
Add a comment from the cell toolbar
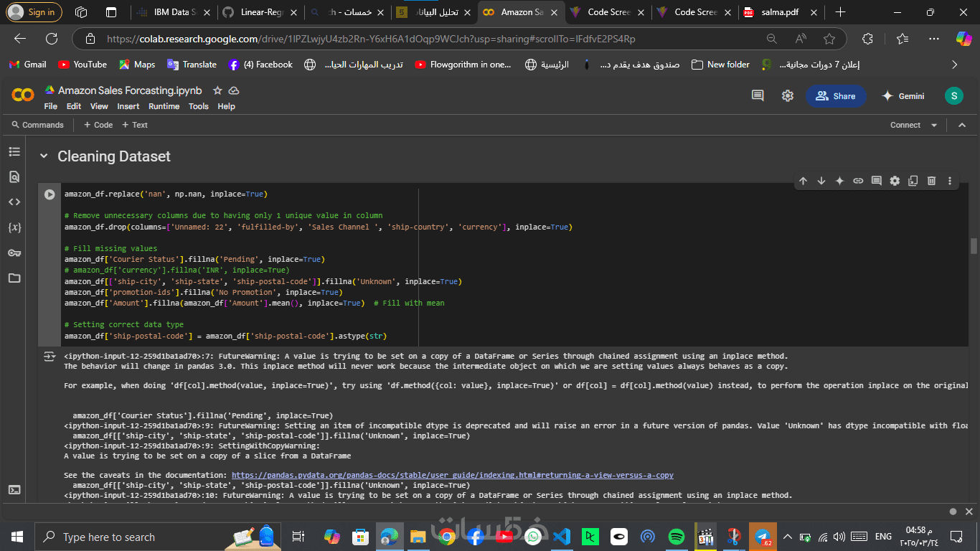coord(876,181)
